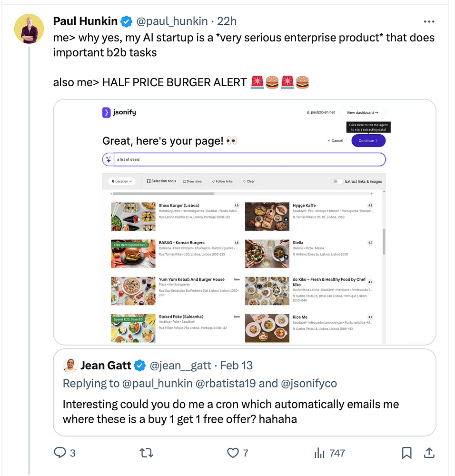455x476 pixels.
Task: Open the view count analytics icon
Action: (x=319, y=453)
